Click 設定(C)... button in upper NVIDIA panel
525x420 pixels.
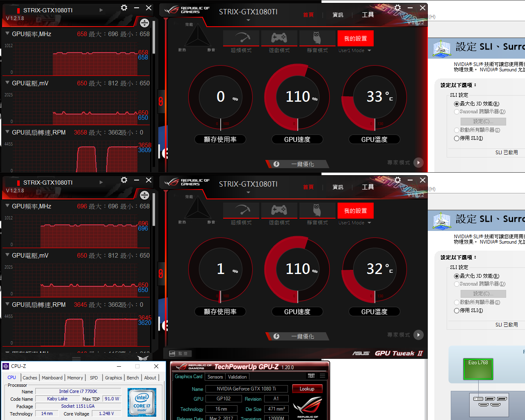click(x=483, y=121)
